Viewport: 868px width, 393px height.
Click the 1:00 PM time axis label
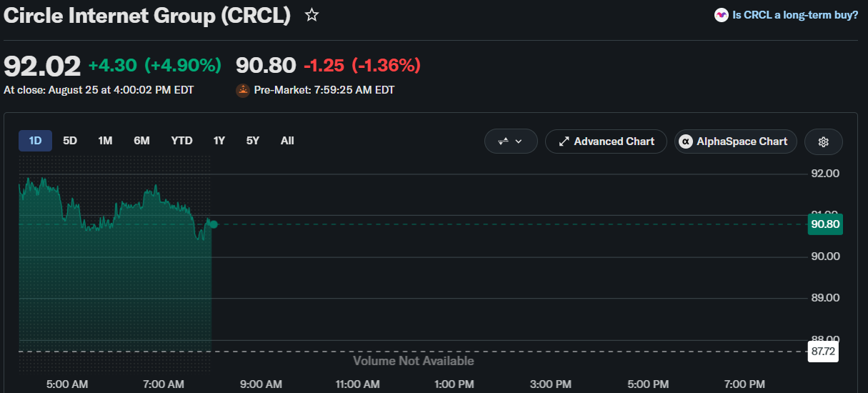pyautogui.click(x=454, y=384)
